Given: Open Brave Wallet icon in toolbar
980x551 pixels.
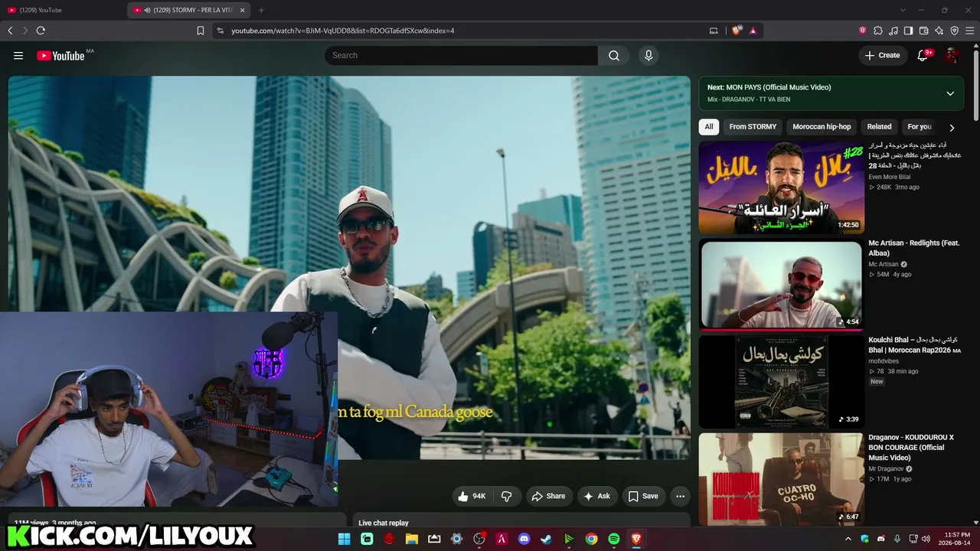Looking at the screenshot, I should (x=924, y=31).
